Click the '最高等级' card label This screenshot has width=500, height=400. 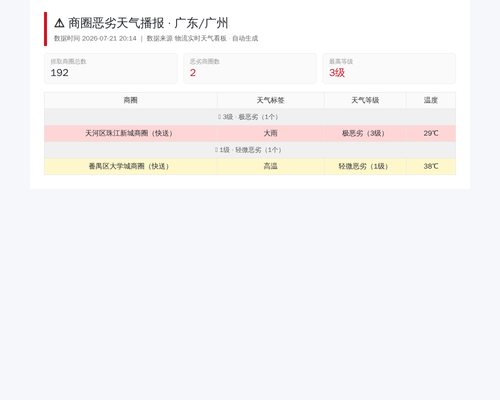341,61
